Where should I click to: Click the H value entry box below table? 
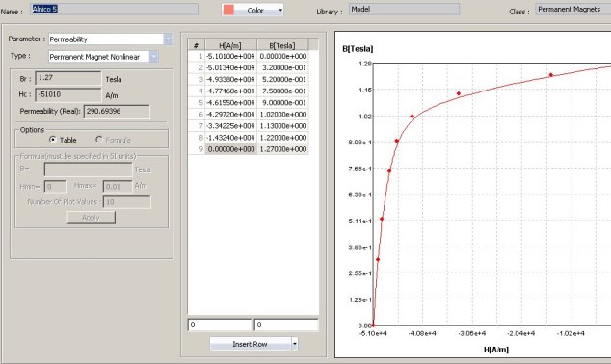(x=220, y=325)
